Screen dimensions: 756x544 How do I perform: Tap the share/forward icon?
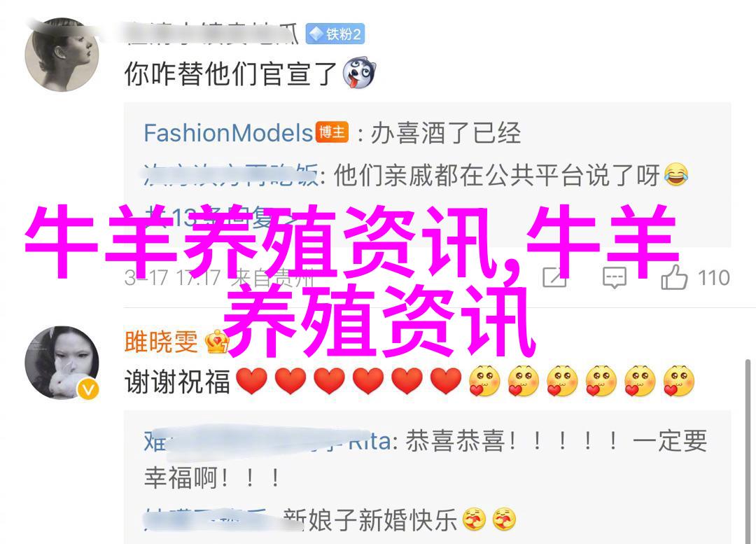click(554, 277)
